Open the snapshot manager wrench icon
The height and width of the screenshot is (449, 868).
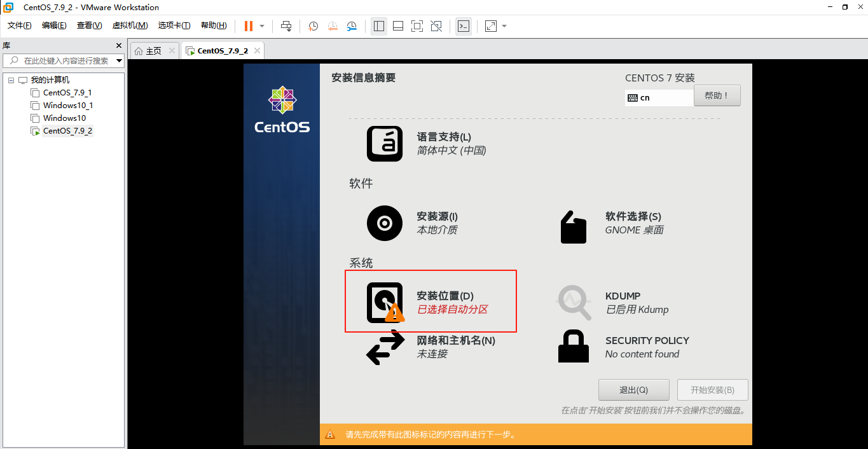point(352,26)
